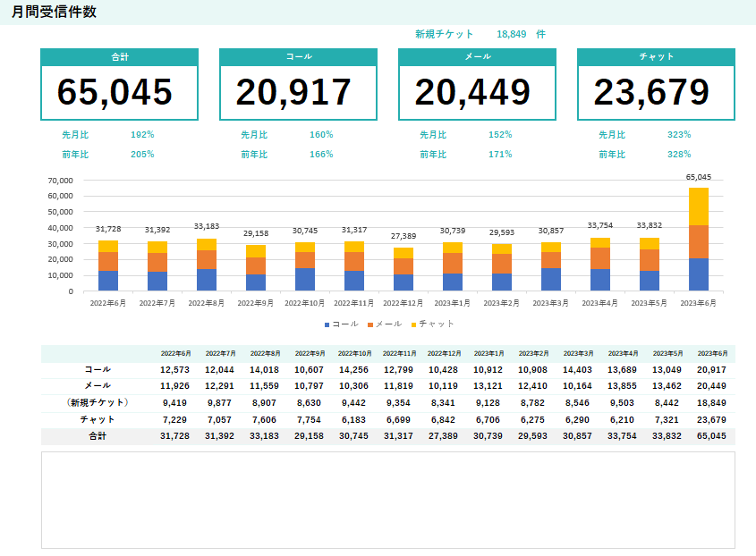Click the yellow segment of the 2023年6月 bar

click(698, 206)
